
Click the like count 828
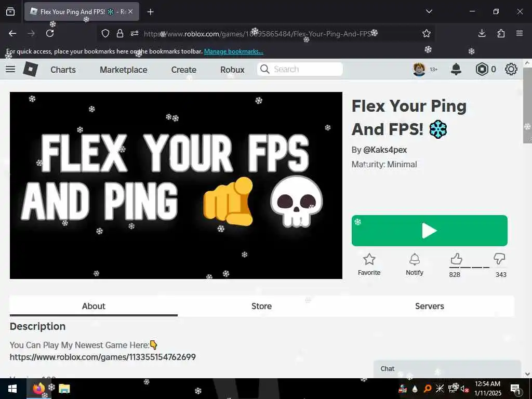pyautogui.click(x=455, y=274)
